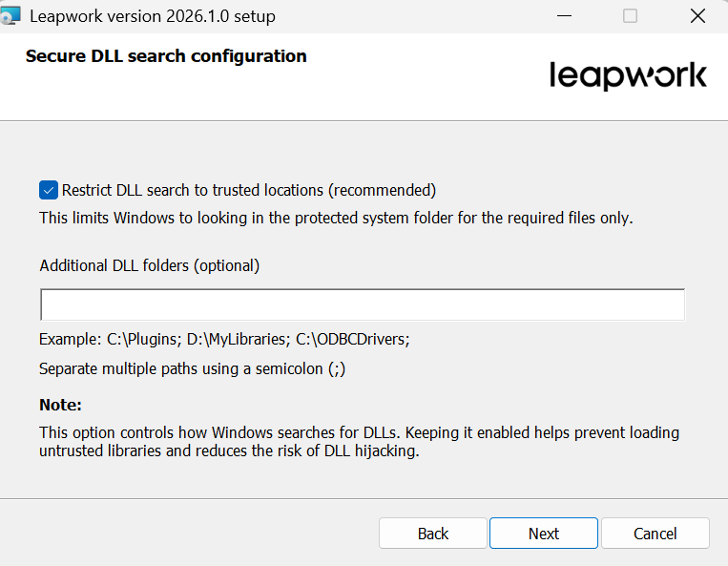The height and width of the screenshot is (566, 728).
Task: Click the 'Additional DLL folders (optional)' label
Action: 150,265
